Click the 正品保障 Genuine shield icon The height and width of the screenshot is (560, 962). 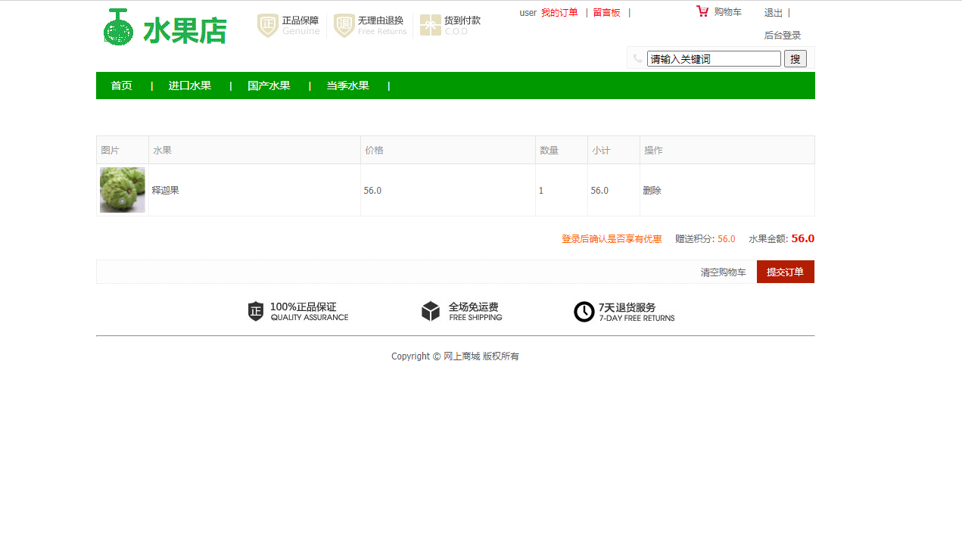(x=268, y=26)
